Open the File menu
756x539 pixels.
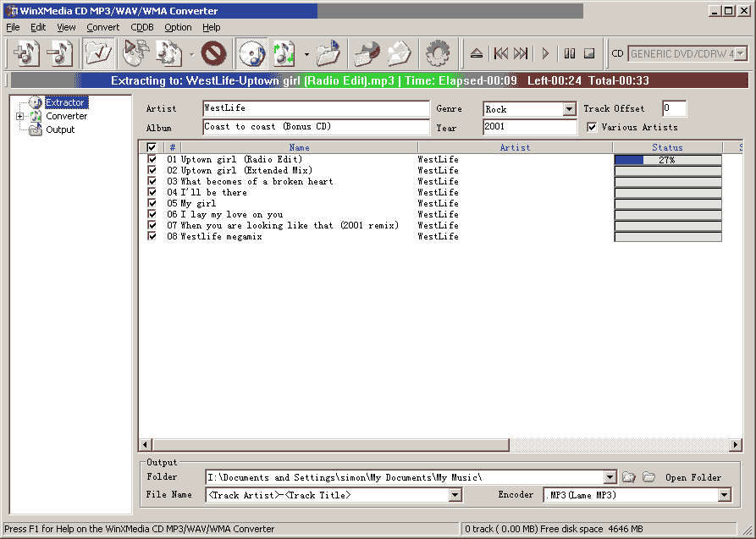coord(13,27)
